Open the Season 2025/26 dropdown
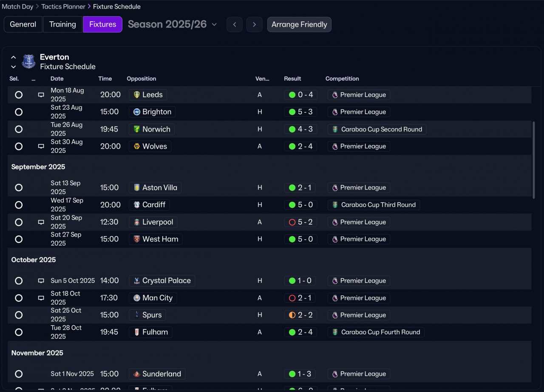The height and width of the screenshot is (392, 544). [x=173, y=25]
